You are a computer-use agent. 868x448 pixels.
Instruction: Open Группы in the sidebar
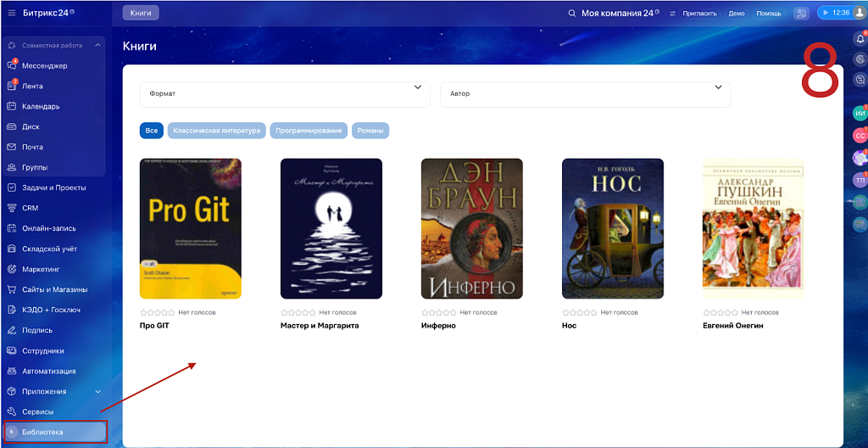pos(34,167)
